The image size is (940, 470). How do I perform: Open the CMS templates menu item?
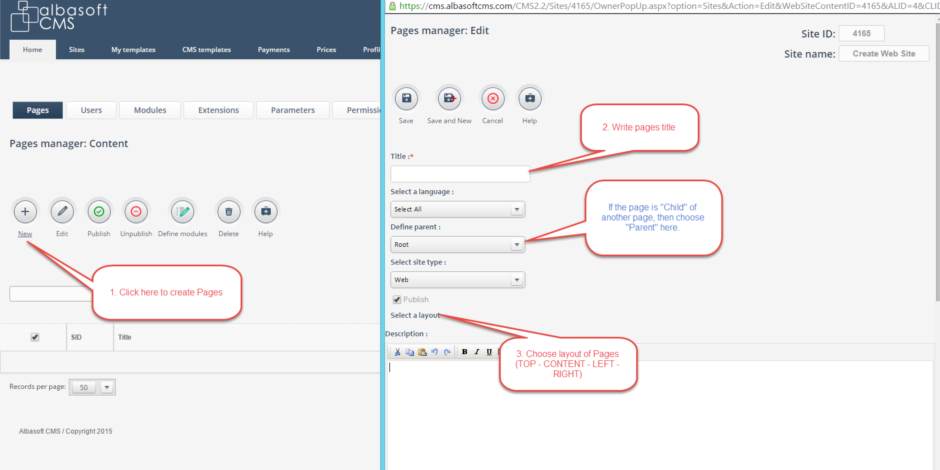tap(206, 50)
